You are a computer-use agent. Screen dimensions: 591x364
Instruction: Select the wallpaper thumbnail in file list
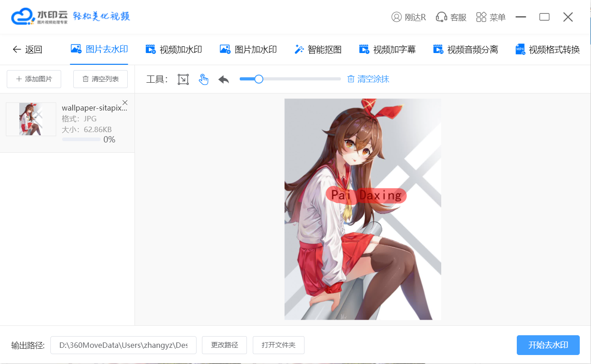click(31, 119)
